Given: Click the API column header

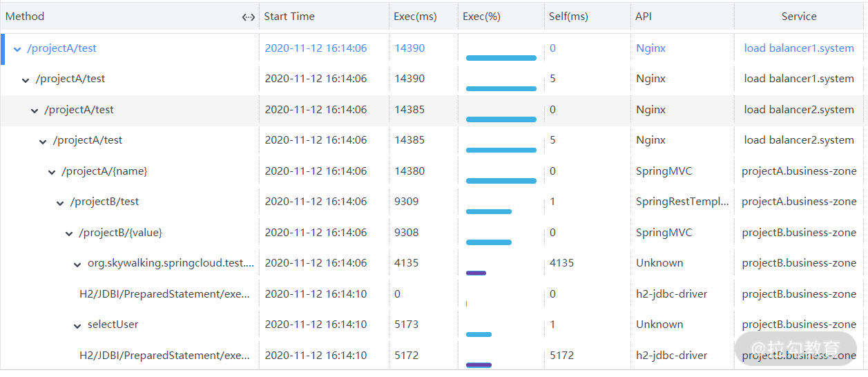Looking at the screenshot, I should 644,17.
